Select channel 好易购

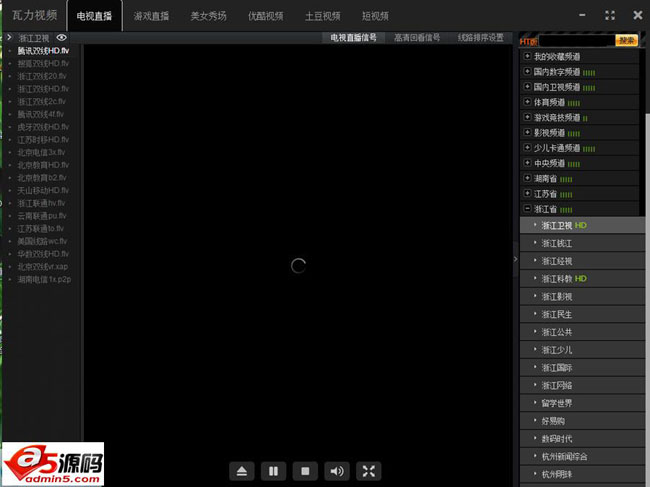point(582,421)
